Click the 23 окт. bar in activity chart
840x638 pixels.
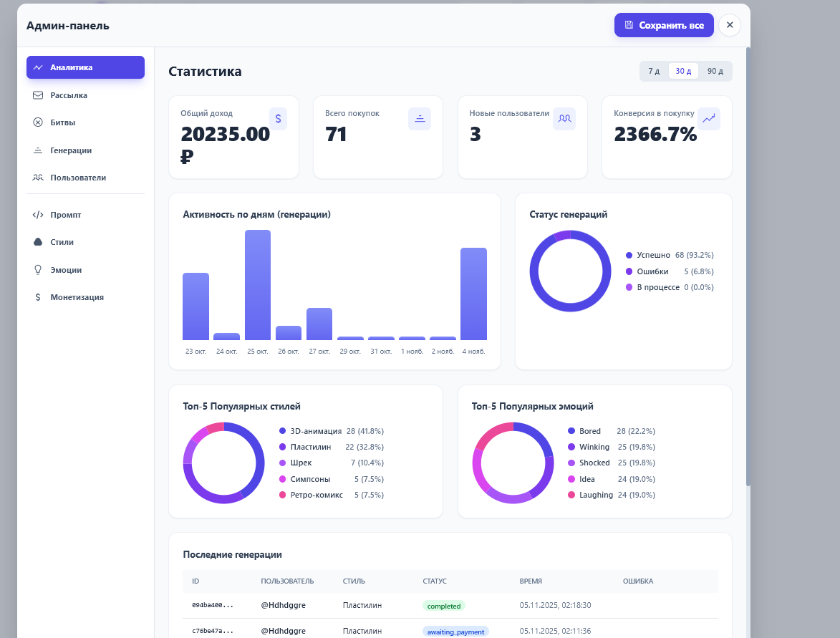pyautogui.click(x=195, y=306)
